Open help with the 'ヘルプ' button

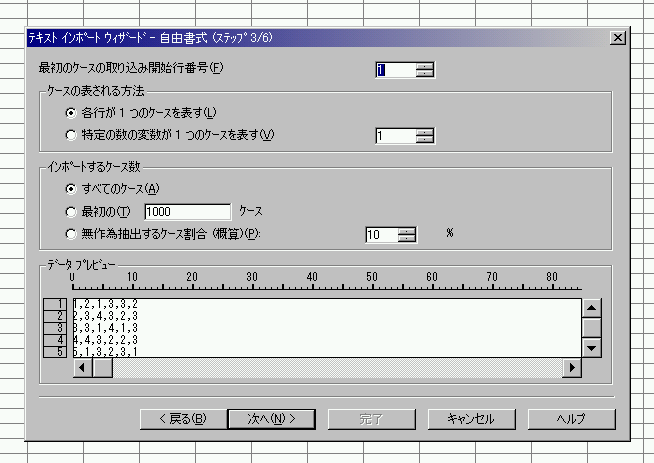coord(570,418)
